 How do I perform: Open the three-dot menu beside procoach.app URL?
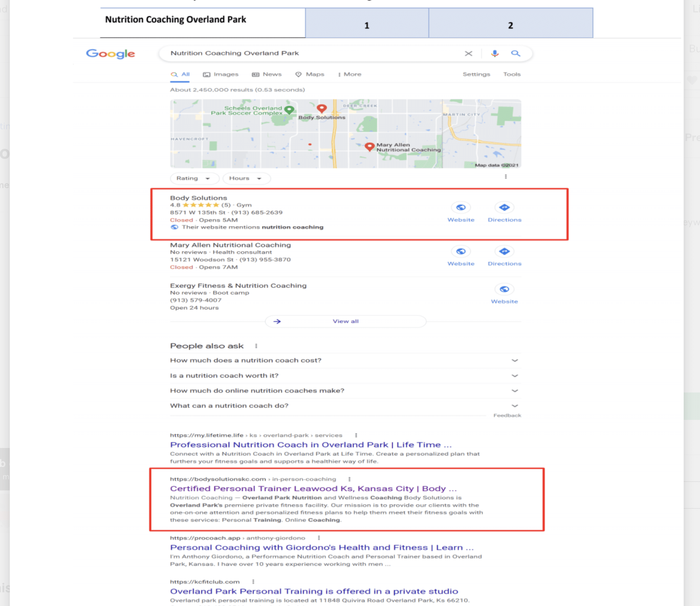tap(319, 538)
